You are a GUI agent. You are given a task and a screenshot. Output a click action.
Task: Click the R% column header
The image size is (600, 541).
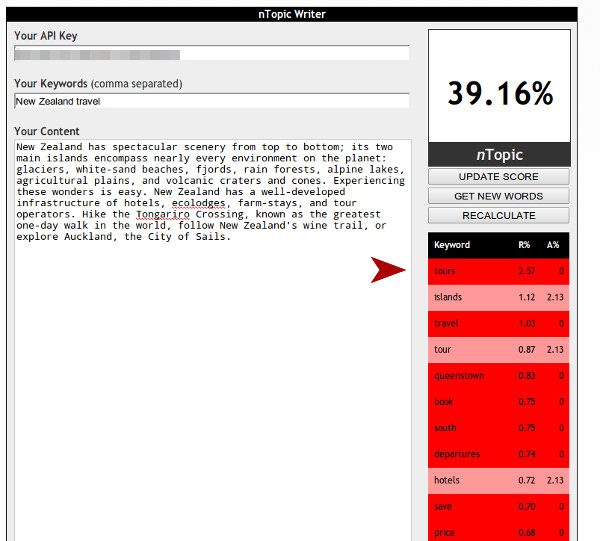(x=524, y=245)
